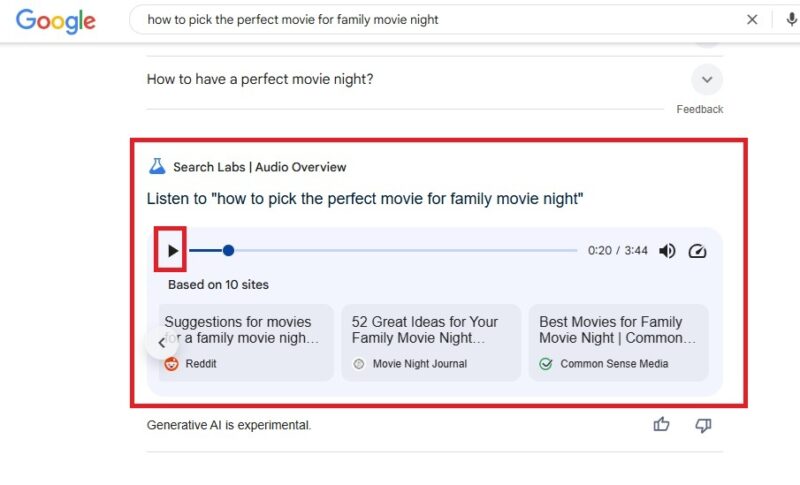
Task: Mute the audio volume speaker icon
Action: [667, 251]
